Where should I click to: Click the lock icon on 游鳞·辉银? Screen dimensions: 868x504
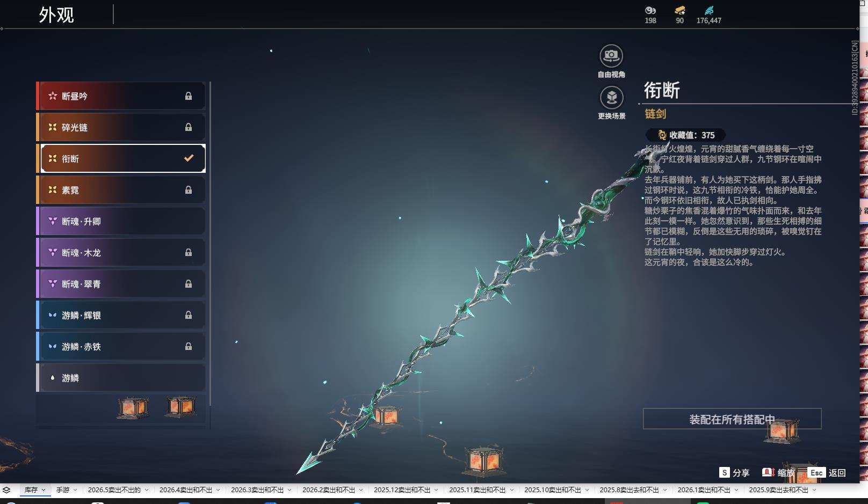coord(189,315)
